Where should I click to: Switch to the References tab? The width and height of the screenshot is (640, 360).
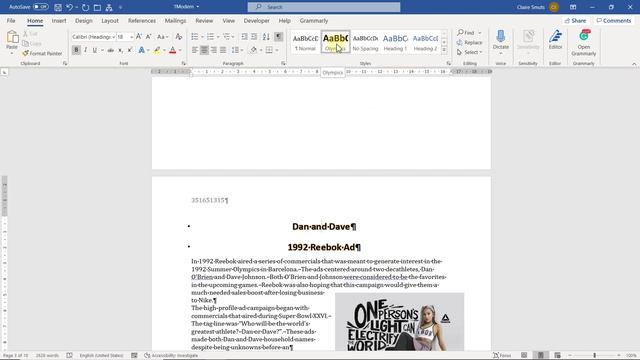point(142,20)
